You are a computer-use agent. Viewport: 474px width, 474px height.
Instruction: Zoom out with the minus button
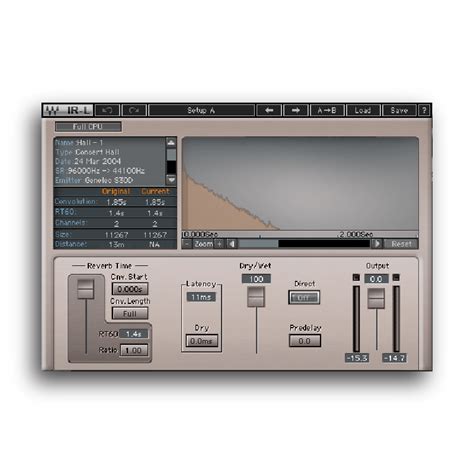187,244
